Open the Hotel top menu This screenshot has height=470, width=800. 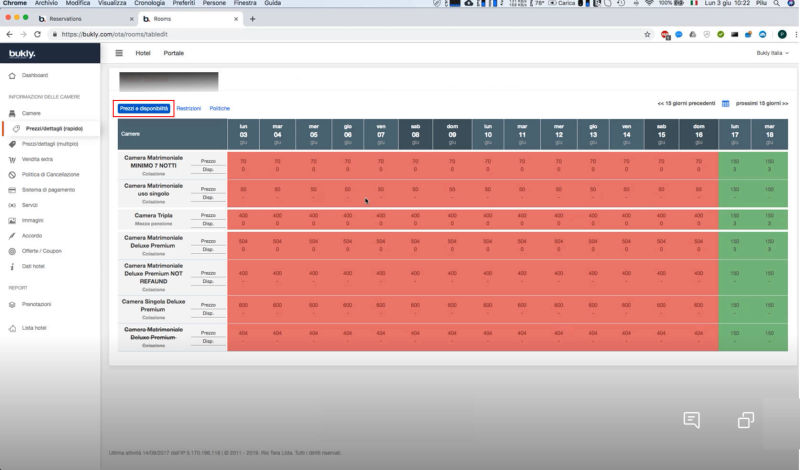pyautogui.click(x=143, y=53)
